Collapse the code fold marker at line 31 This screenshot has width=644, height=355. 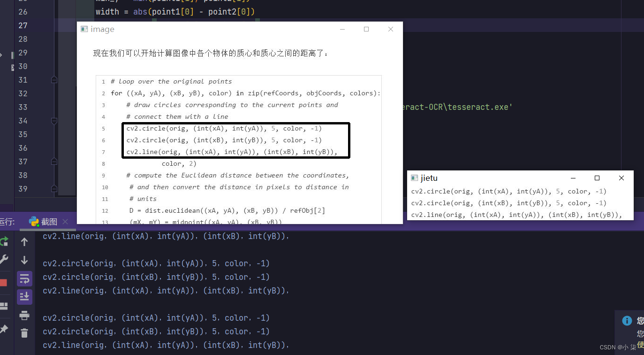pyautogui.click(x=54, y=80)
